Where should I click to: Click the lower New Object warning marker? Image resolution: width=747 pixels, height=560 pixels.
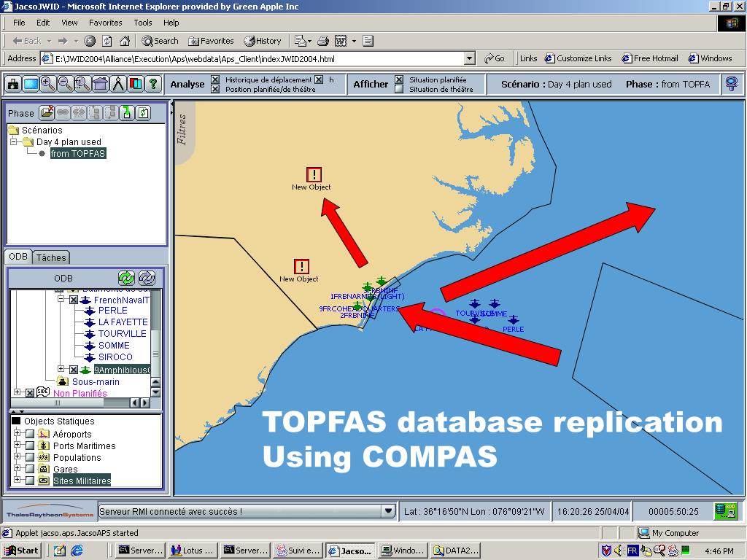pos(301,267)
